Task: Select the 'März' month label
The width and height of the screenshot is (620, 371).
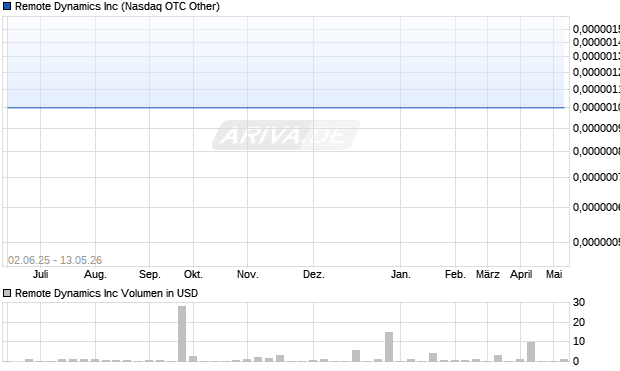Action: (x=488, y=274)
